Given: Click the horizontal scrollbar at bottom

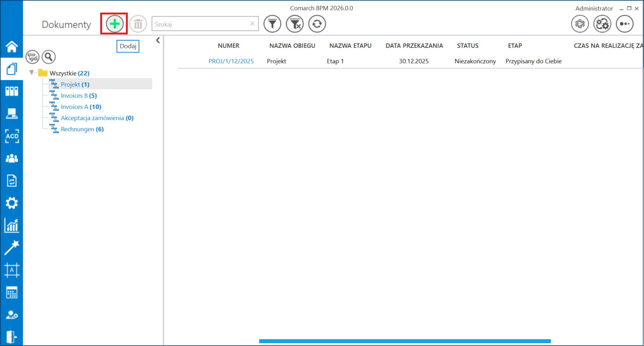Looking at the screenshot, I should click(405, 341).
